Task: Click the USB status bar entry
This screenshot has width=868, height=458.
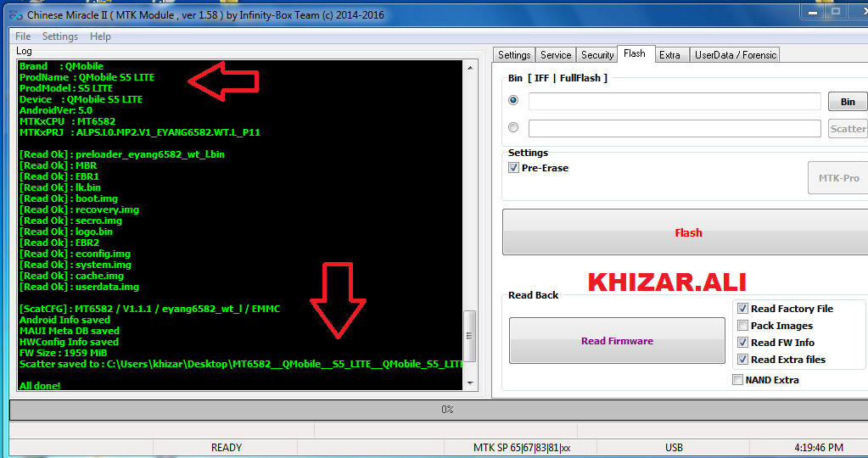Action: 674,448
